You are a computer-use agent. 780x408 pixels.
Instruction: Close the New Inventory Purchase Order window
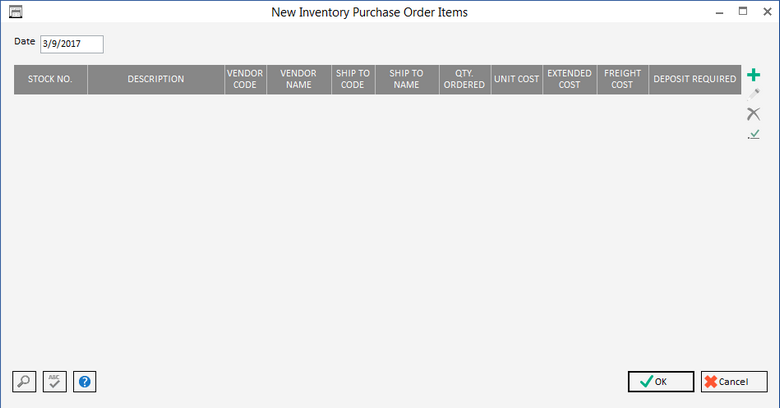click(767, 12)
